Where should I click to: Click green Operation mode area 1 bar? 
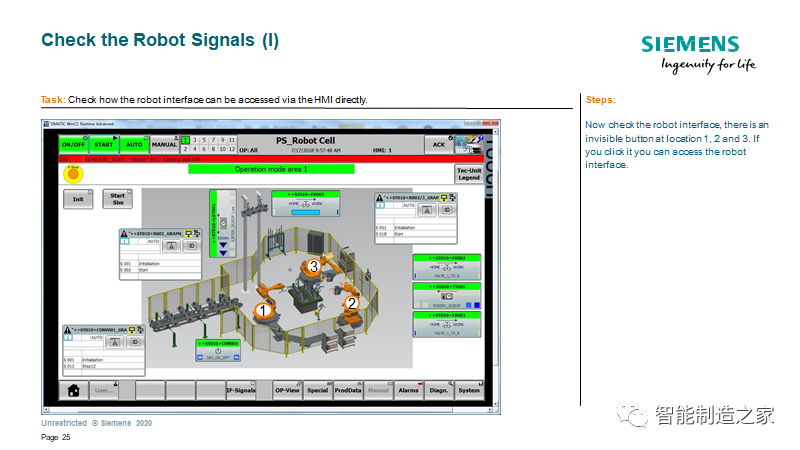click(271, 169)
